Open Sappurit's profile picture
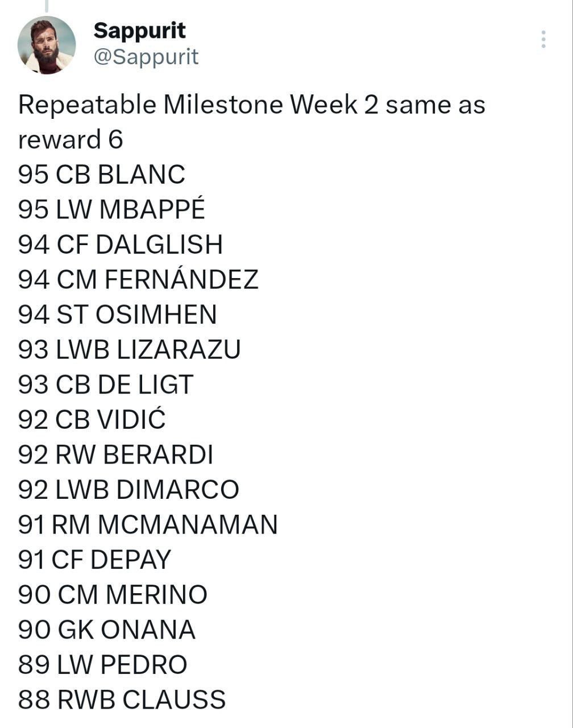This screenshot has height=728, width=573. click(x=47, y=45)
